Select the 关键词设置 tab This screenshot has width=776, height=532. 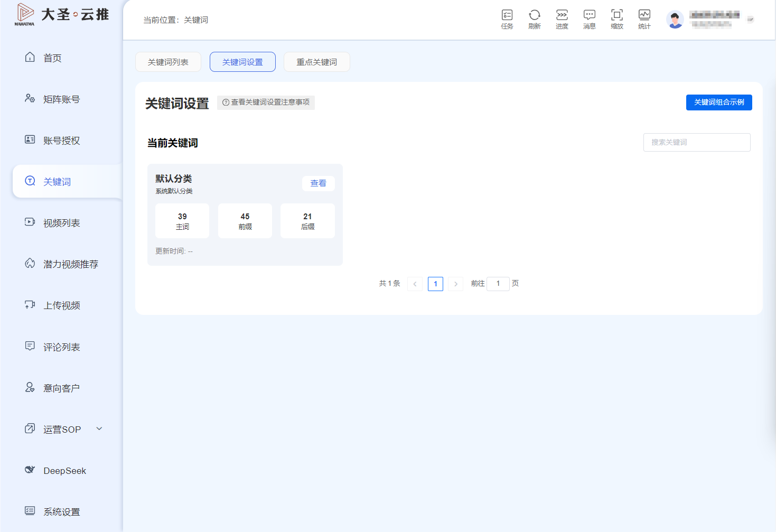[242, 62]
